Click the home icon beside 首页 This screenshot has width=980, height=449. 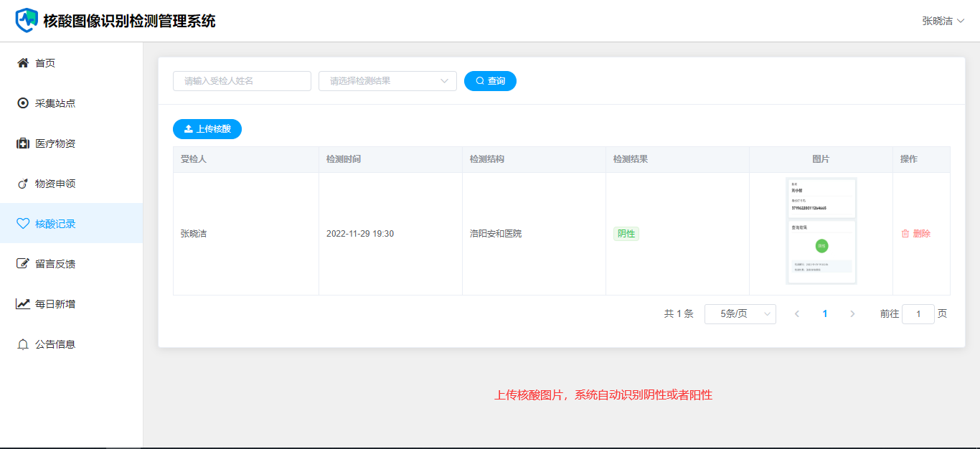(23, 63)
